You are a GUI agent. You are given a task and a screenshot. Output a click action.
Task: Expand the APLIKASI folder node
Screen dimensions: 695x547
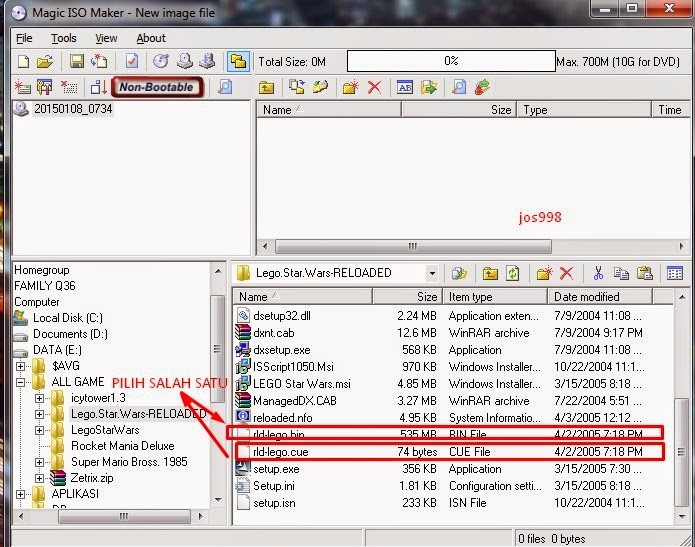[x=20, y=494]
